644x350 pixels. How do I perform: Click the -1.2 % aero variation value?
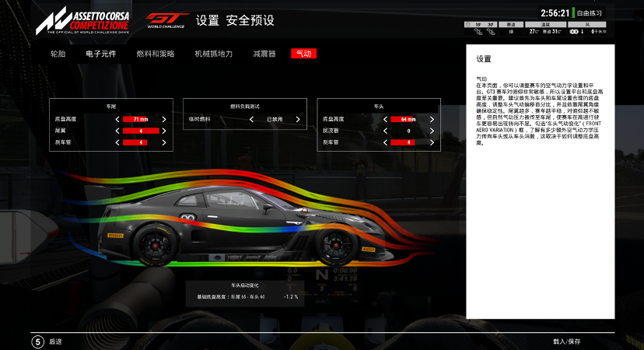[x=290, y=296]
